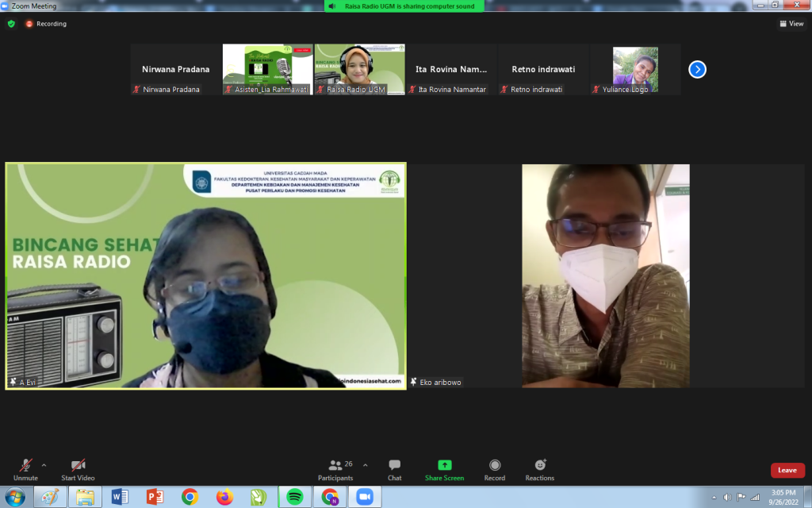The height and width of the screenshot is (508, 812).
Task: Click A Evi's pinned video feed
Action: (205, 275)
